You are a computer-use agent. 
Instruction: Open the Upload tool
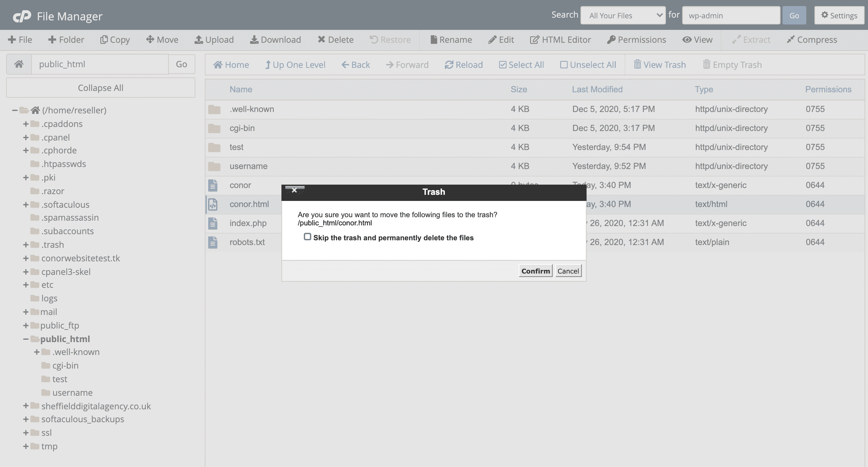214,40
